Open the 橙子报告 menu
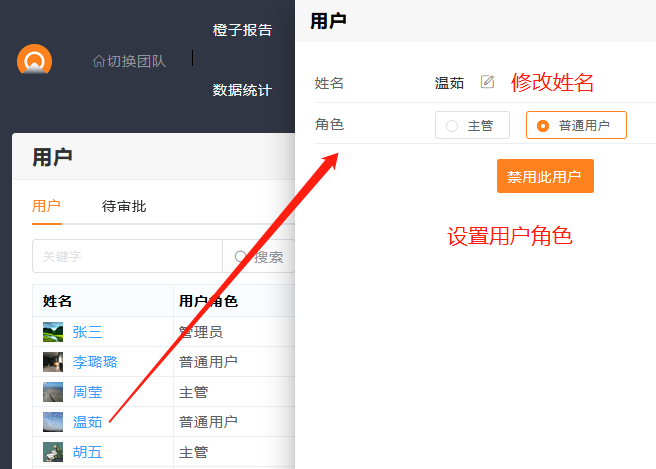Viewport: 656px width, 469px height. pos(242,30)
